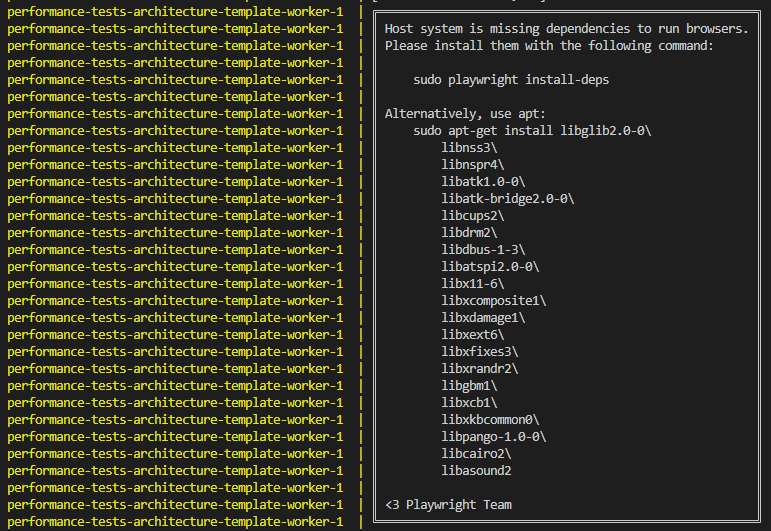Click the 'libxfixes3\' package line
771x531 pixels.
(479, 352)
